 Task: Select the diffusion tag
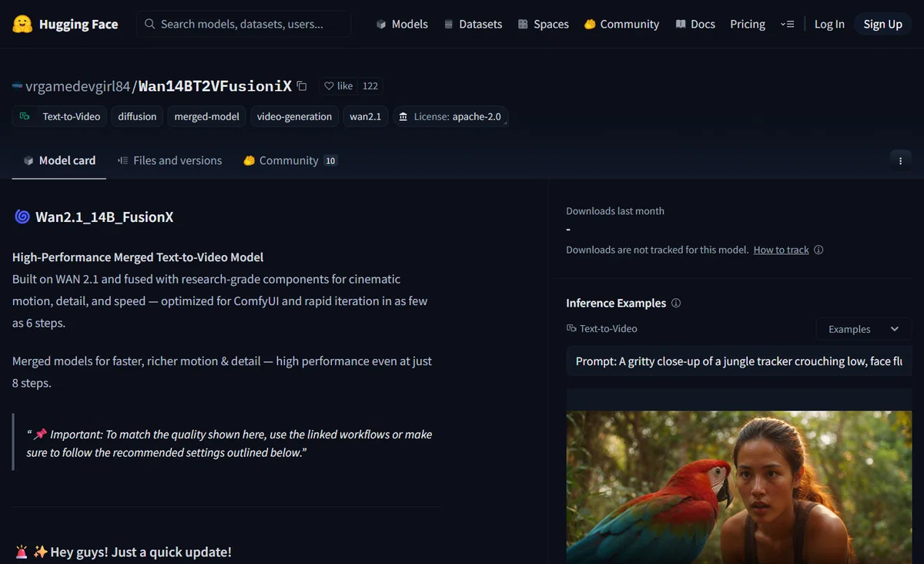point(137,116)
